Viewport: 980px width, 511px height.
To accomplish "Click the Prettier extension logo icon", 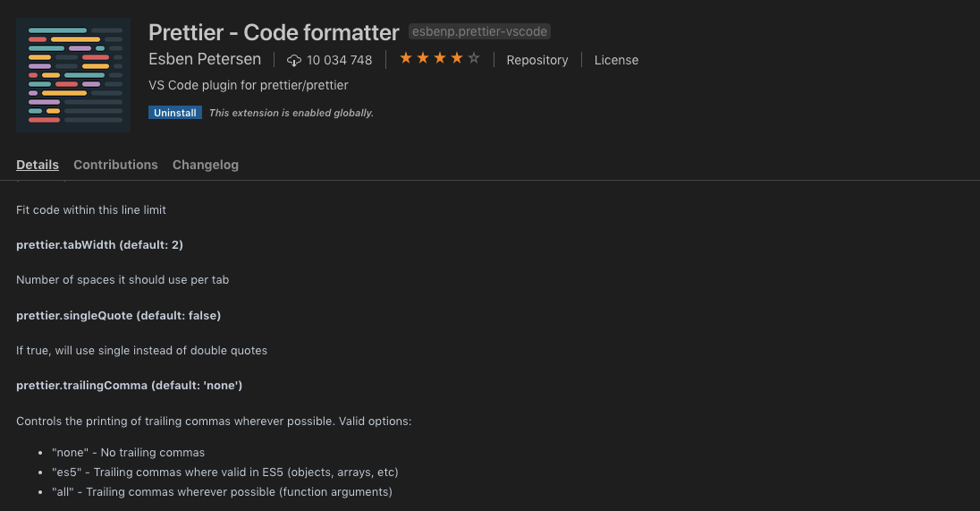I will [73, 75].
